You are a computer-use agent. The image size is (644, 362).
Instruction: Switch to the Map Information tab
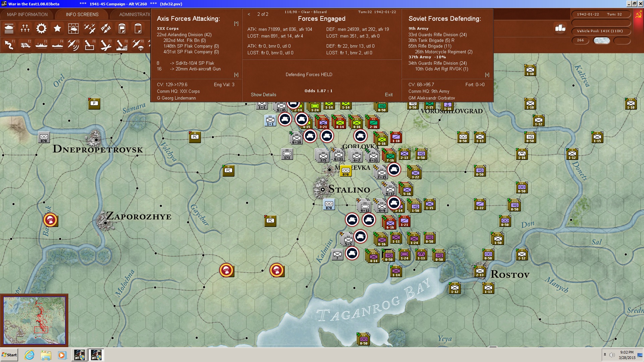pyautogui.click(x=27, y=14)
